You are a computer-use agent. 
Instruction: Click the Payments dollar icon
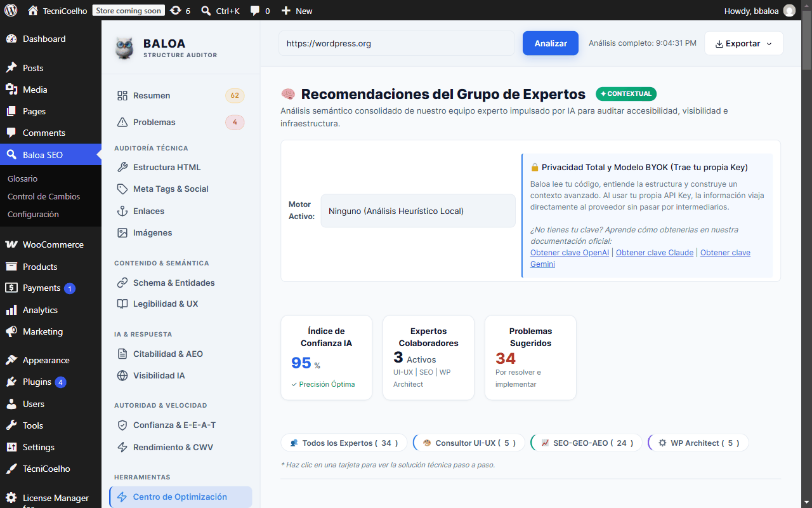tap(11, 288)
